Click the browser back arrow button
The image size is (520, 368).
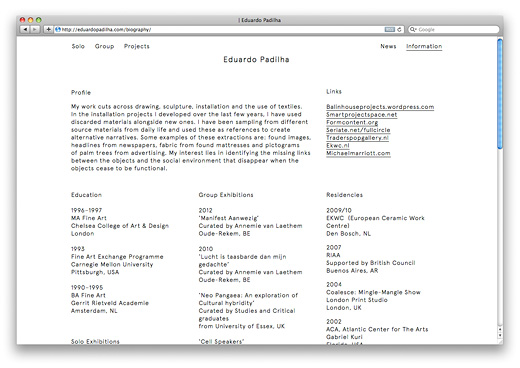click(25, 29)
